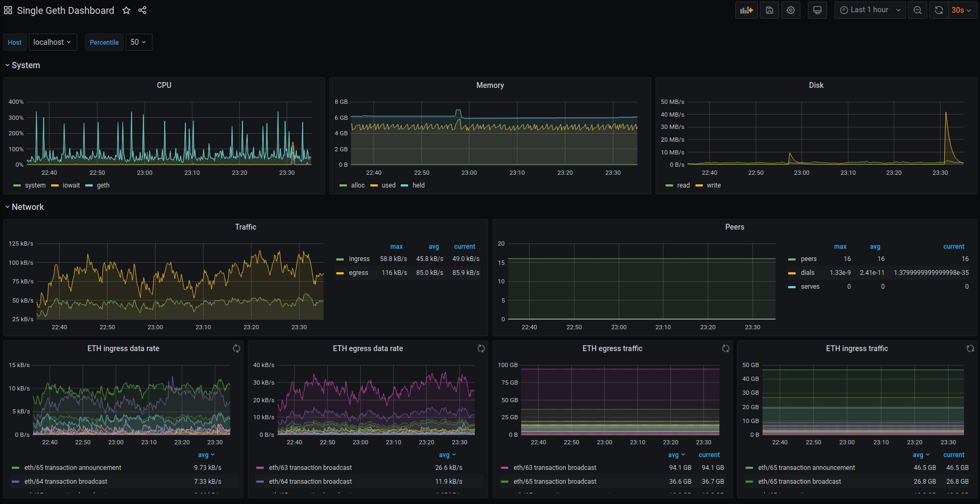The height and width of the screenshot is (504, 980).
Task: Open the Last 1 hour time picker
Action: coord(870,10)
